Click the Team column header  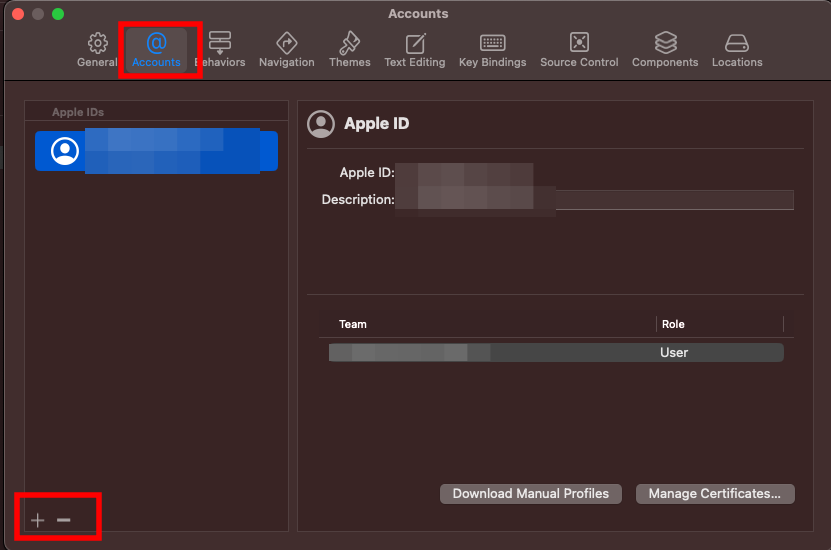(352, 324)
